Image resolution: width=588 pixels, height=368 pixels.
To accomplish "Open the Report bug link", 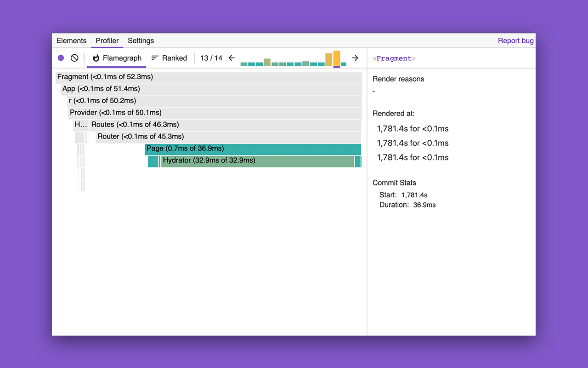I will point(515,40).
